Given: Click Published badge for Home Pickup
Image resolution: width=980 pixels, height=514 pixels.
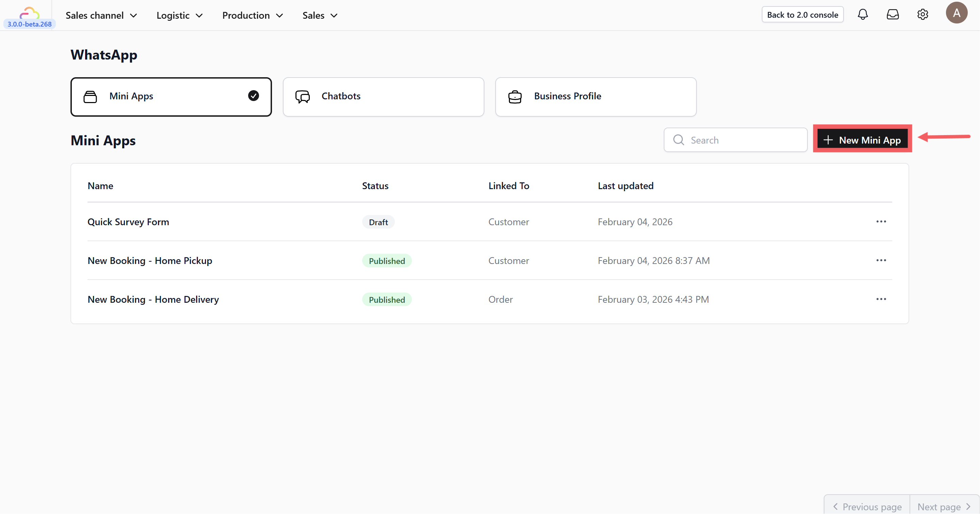Looking at the screenshot, I should [x=387, y=261].
